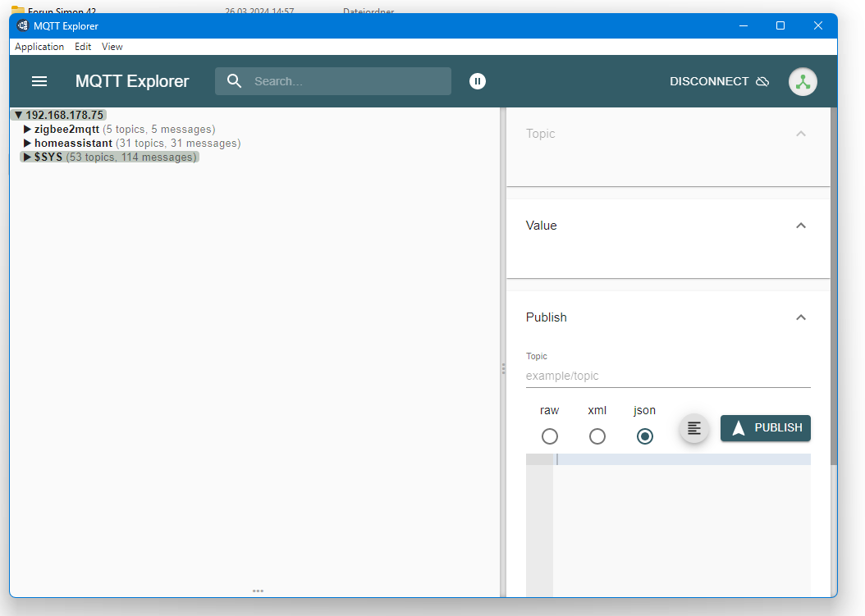Select the json format radio button
Screen dimensions: 865x616
click(645, 436)
